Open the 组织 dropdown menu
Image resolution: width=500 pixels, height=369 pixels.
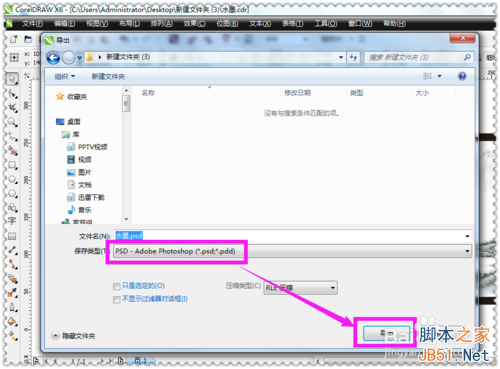click(65, 77)
